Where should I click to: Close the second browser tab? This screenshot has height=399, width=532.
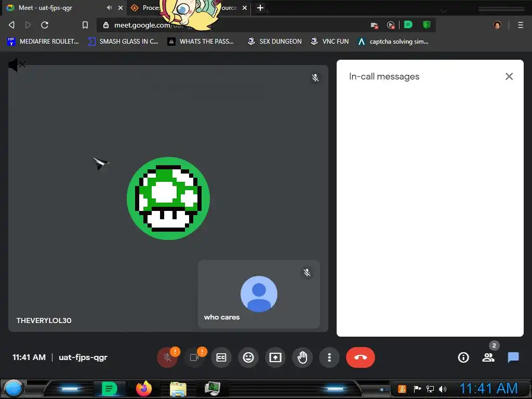point(245,7)
